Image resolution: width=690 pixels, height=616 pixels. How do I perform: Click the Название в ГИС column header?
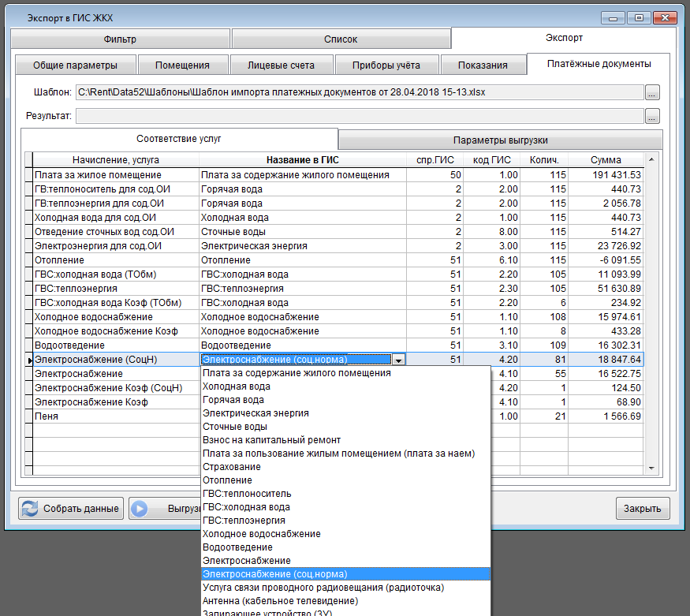pyautogui.click(x=303, y=160)
